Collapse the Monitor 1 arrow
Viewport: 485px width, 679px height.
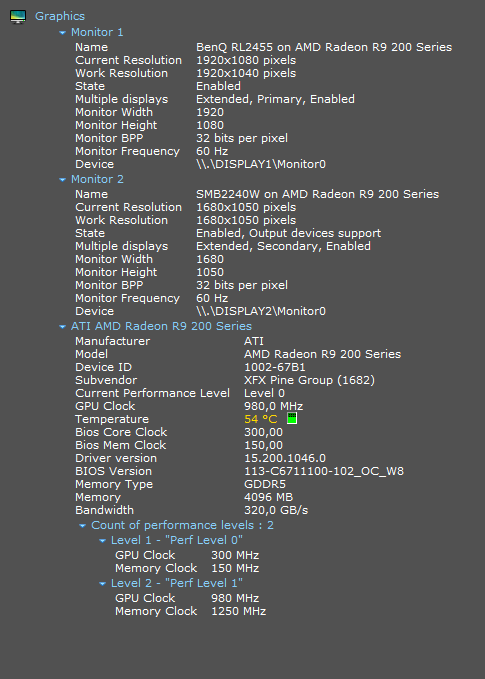pyautogui.click(x=63, y=32)
